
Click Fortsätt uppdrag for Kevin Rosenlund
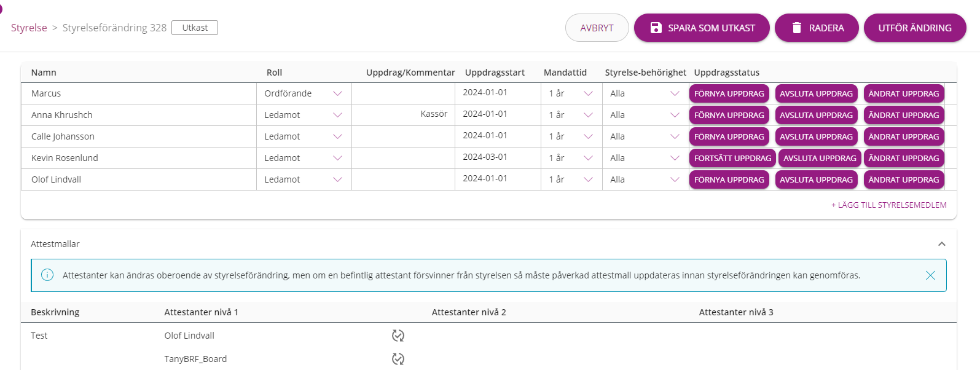point(732,158)
